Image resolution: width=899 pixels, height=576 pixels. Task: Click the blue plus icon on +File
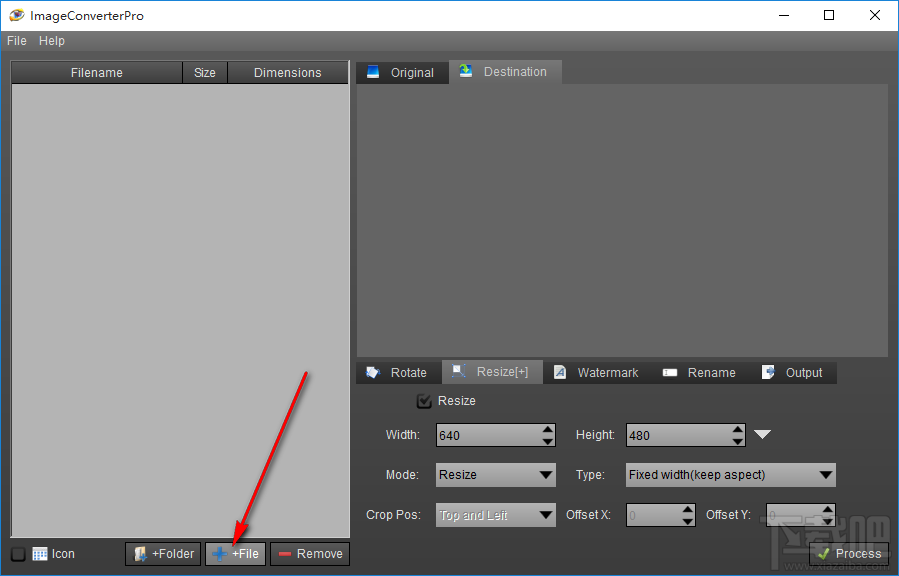click(x=219, y=553)
